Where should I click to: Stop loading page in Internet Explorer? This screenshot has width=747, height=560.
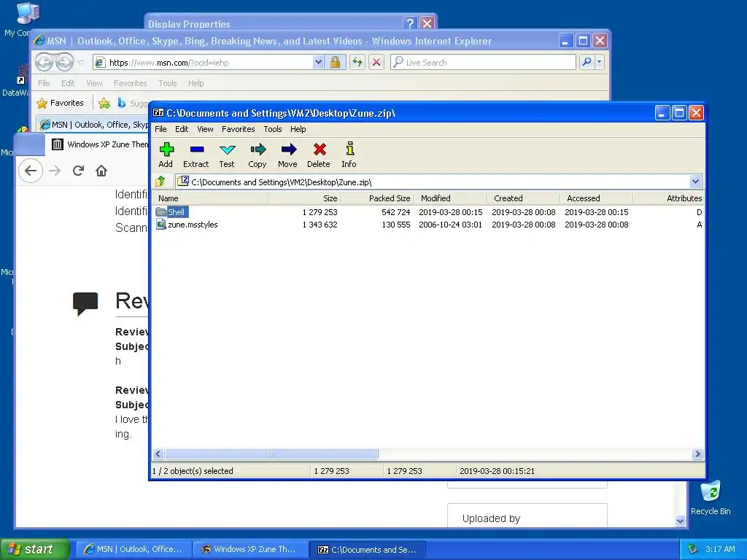coord(376,63)
